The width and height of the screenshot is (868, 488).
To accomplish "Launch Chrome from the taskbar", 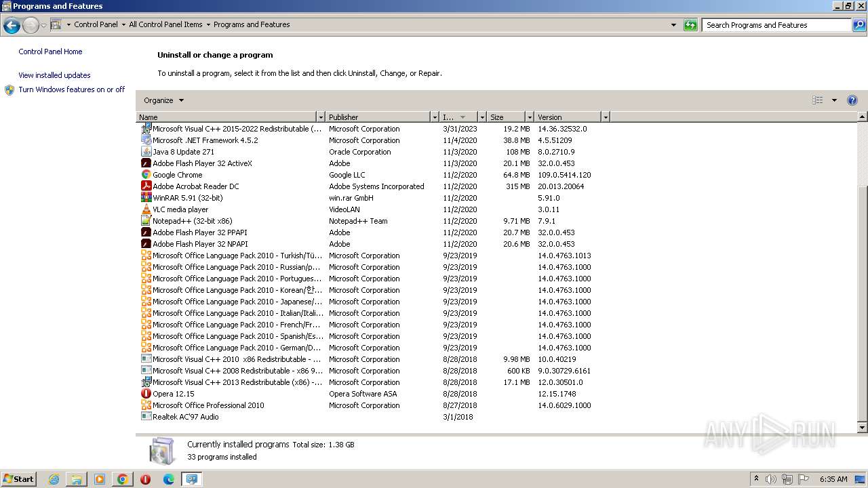I will 123,479.
